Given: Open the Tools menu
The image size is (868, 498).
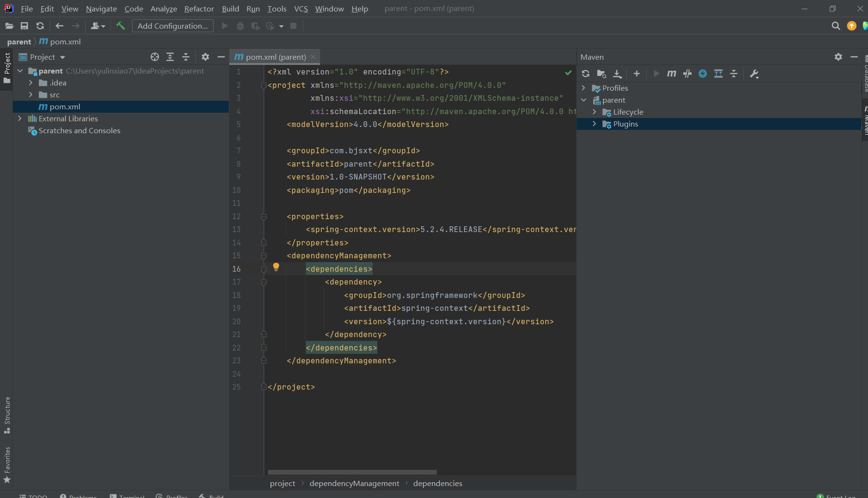Looking at the screenshot, I should tap(277, 9).
